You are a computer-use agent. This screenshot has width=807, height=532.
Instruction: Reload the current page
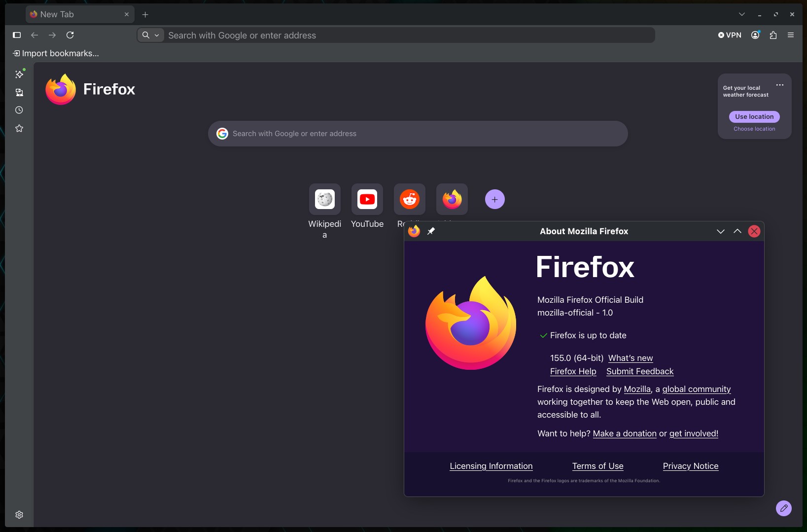click(x=70, y=35)
